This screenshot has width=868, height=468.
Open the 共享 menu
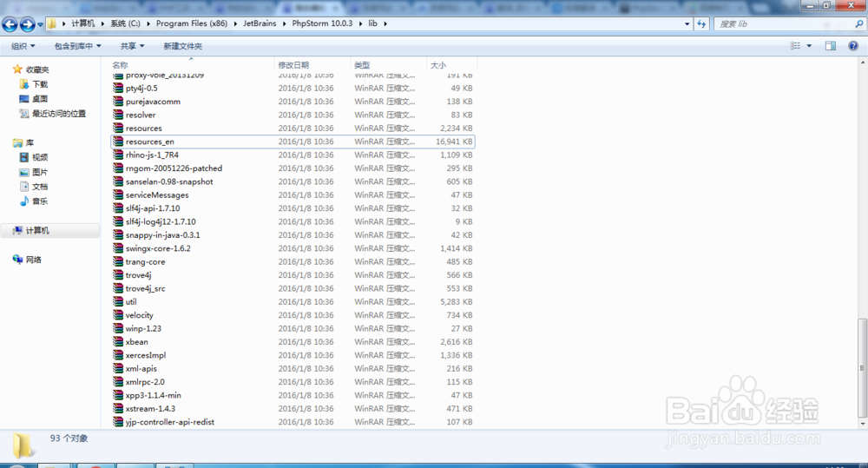[x=132, y=46]
